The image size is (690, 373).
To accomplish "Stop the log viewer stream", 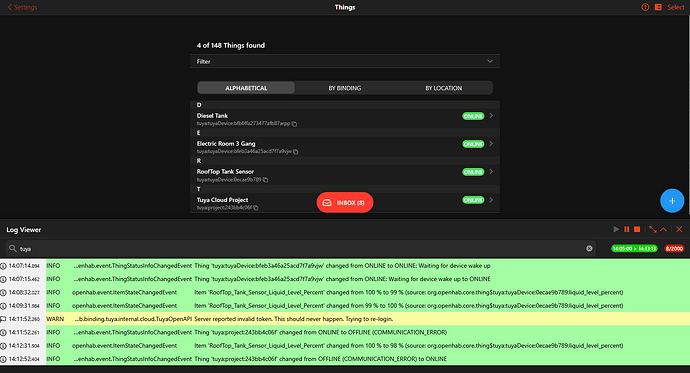I will coord(637,229).
